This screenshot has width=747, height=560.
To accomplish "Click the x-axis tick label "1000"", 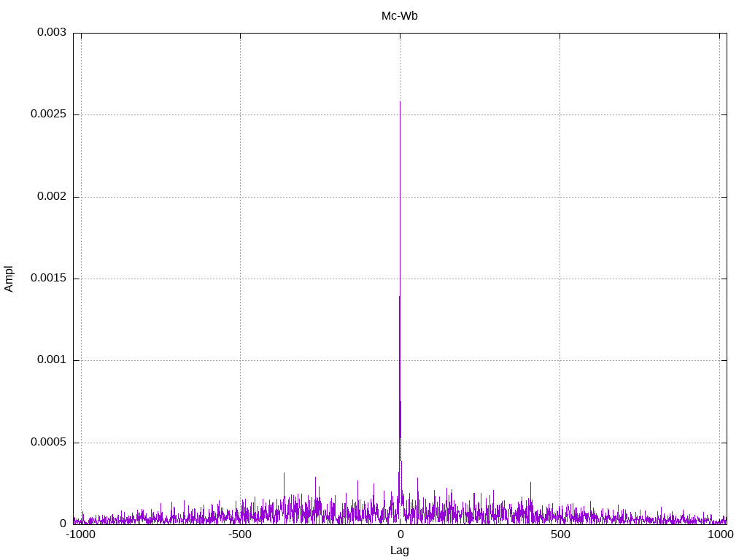I will pos(720,534).
